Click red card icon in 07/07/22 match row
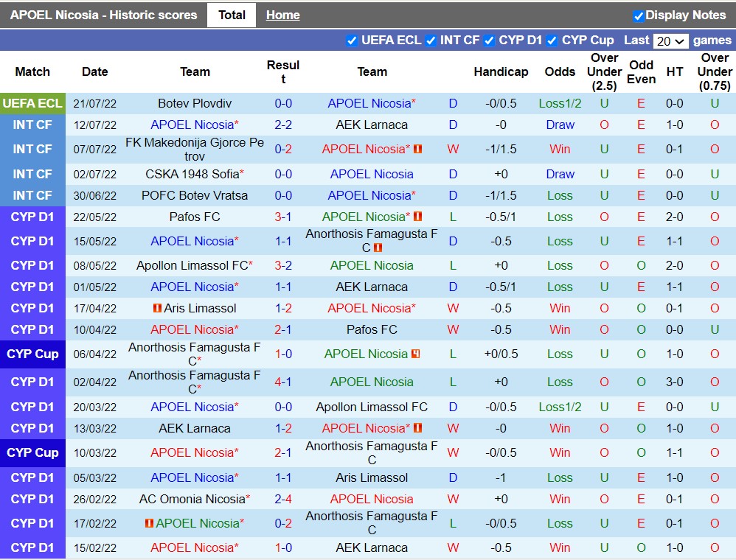736x560 pixels. click(418, 150)
